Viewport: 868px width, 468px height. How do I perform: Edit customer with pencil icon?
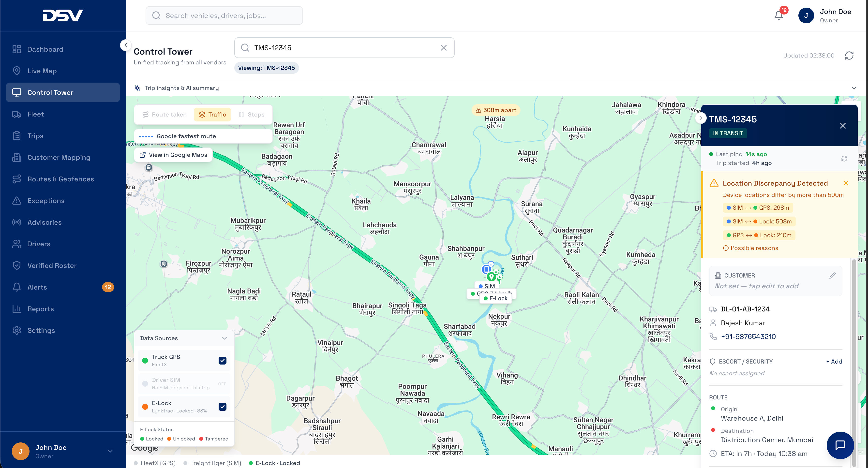(x=833, y=275)
